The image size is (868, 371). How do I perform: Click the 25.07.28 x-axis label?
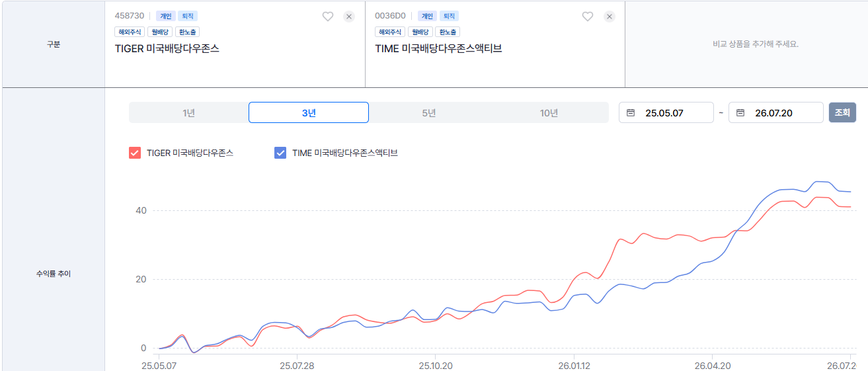click(x=297, y=365)
